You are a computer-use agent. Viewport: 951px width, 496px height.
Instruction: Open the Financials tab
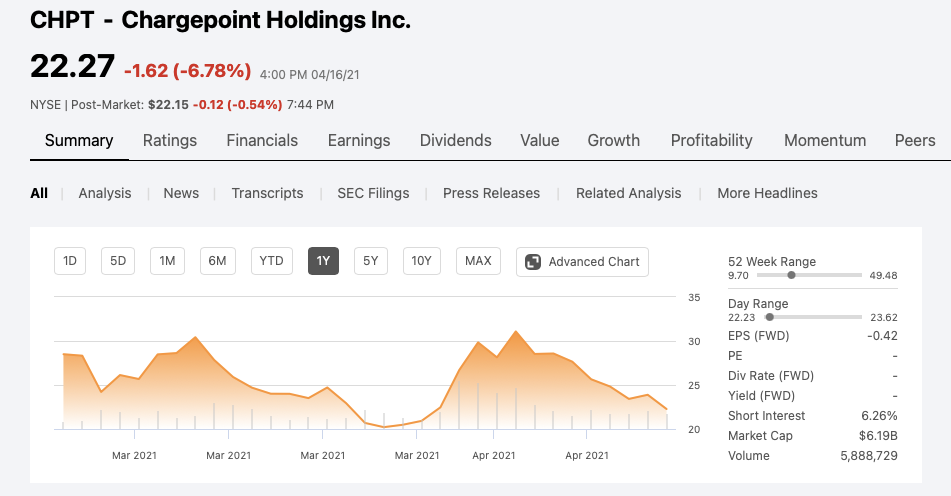[262, 141]
